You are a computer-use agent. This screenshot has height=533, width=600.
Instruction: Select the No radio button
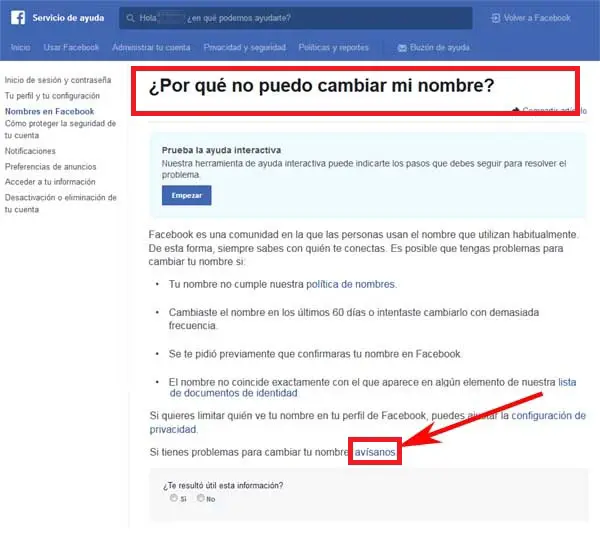coord(201,498)
